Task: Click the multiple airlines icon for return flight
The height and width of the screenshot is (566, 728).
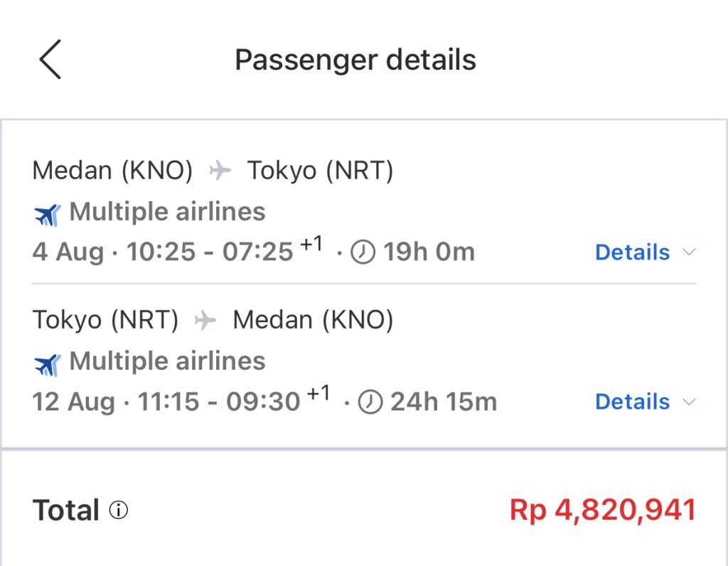Action: coord(48,365)
